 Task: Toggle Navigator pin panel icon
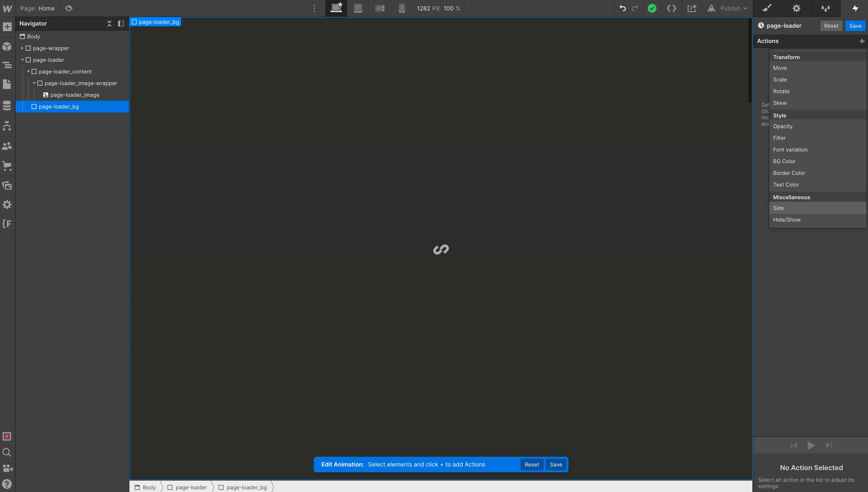pyautogui.click(x=121, y=23)
